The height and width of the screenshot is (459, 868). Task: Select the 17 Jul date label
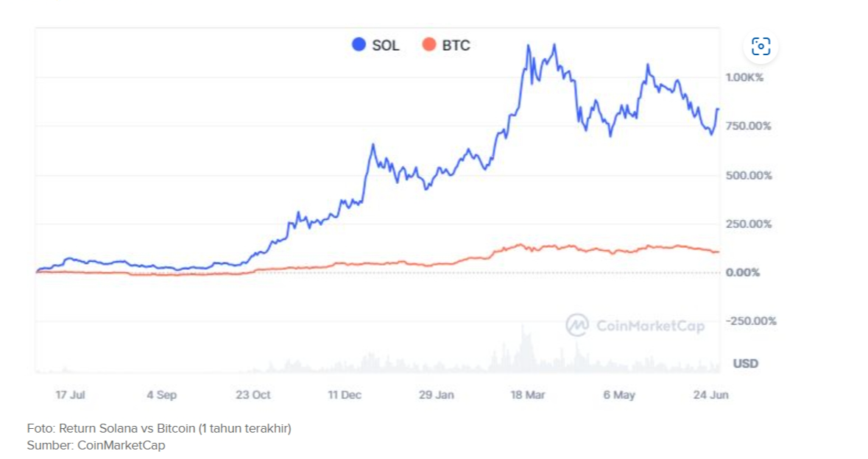coord(71,395)
